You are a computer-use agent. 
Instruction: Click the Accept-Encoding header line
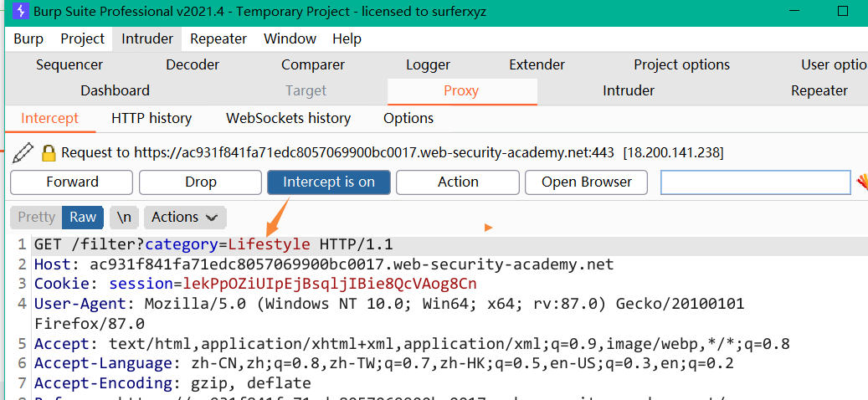tap(172, 383)
